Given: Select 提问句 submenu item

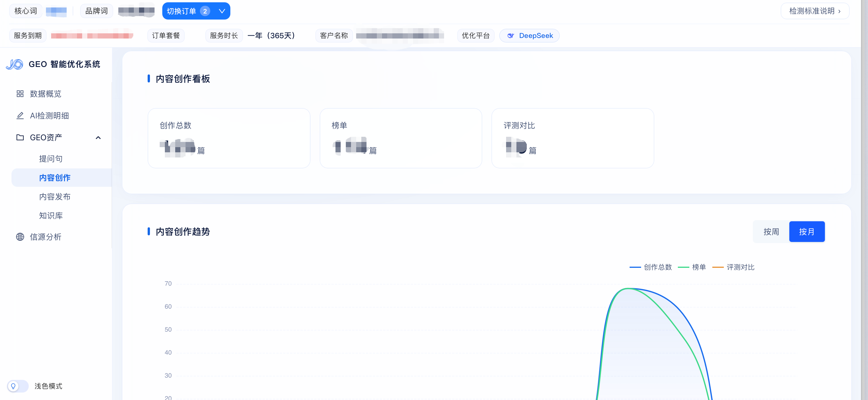Looking at the screenshot, I should pos(51,159).
